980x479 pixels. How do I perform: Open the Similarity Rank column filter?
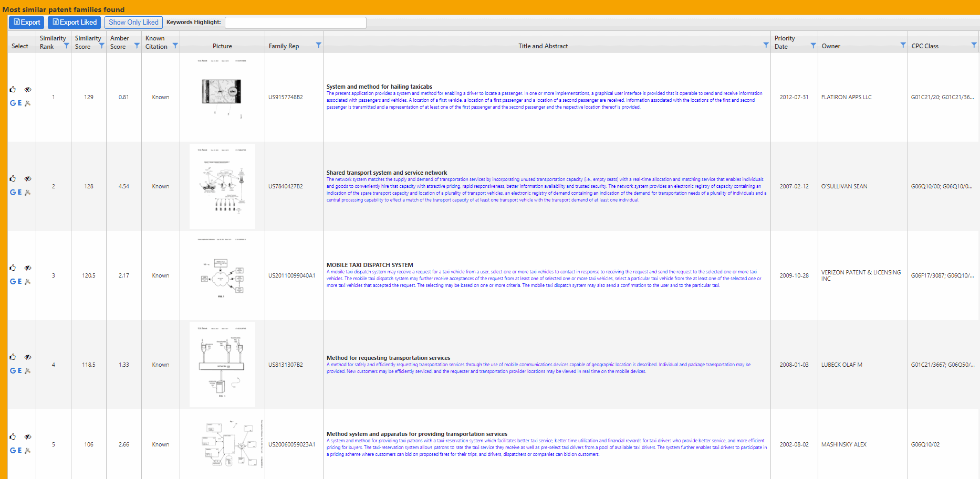tap(66, 46)
